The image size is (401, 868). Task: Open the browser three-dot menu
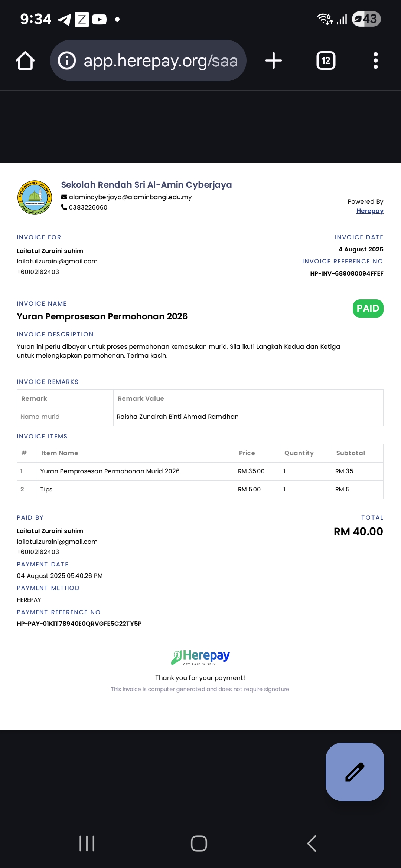point(376,60)
